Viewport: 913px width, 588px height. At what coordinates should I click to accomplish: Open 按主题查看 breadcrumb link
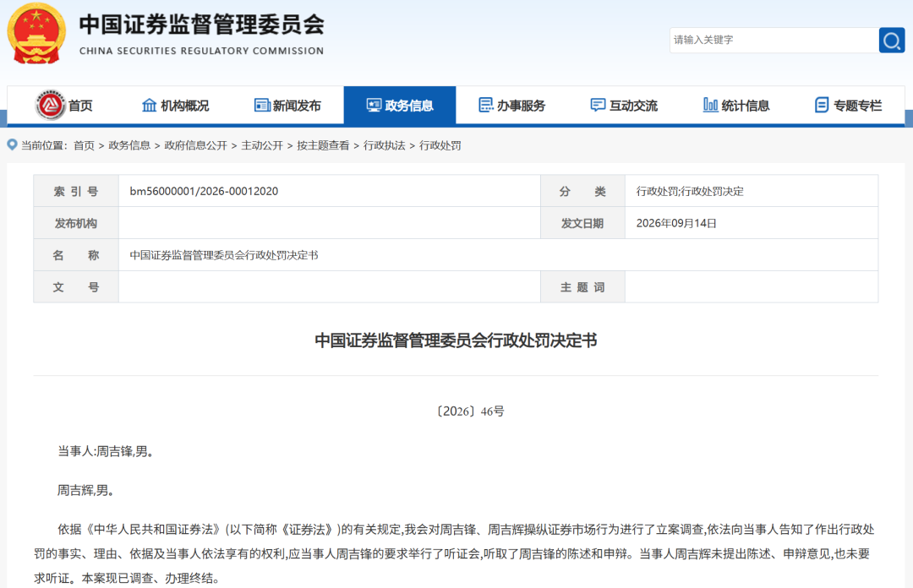point(323,145)
